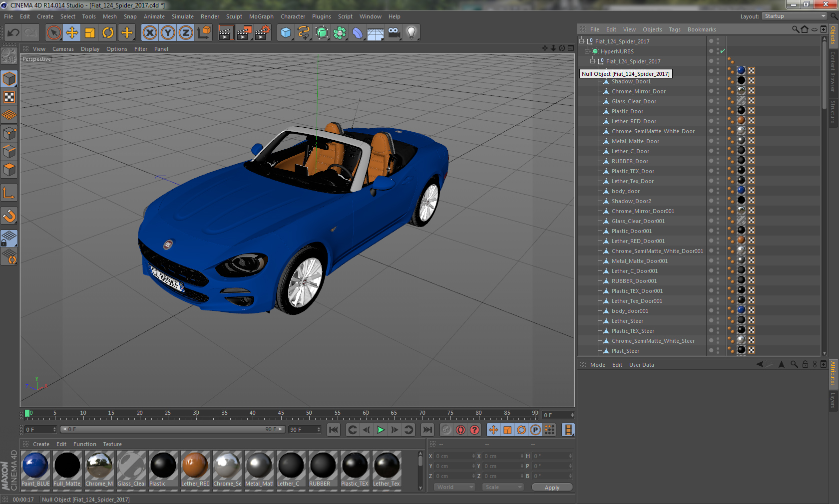Switch to Texture mode
This screenshot has width=839, height=504.
pyautogui.click(x=9, y=97)
